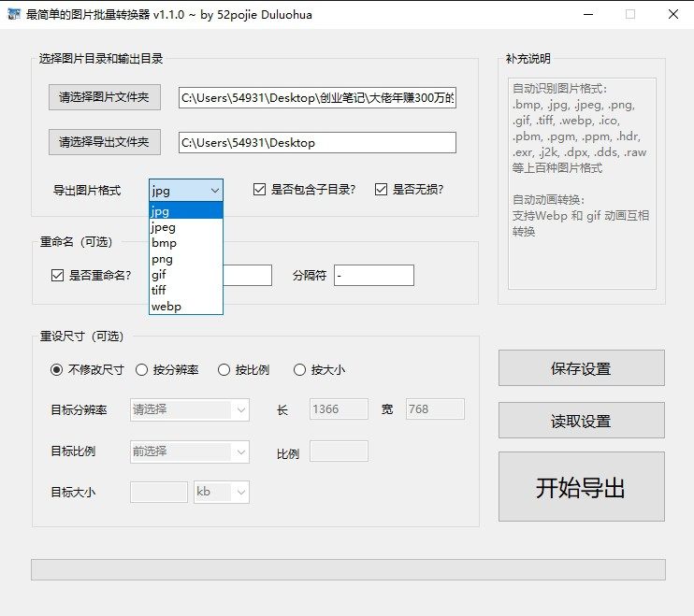694x616 pixels.
Task: Collapse the 导出图片格式 jpg combo box
Action: point(186,191)
